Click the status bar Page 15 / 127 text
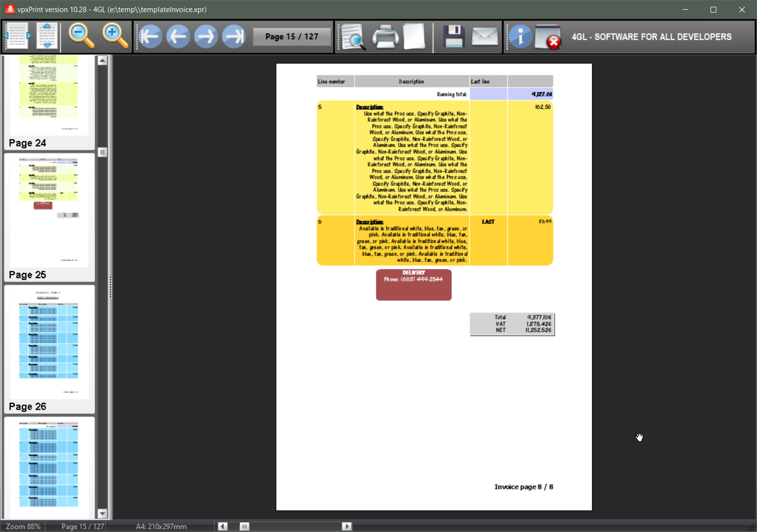The width and height of the screenshot is (757, 532). tap(83, 527)
